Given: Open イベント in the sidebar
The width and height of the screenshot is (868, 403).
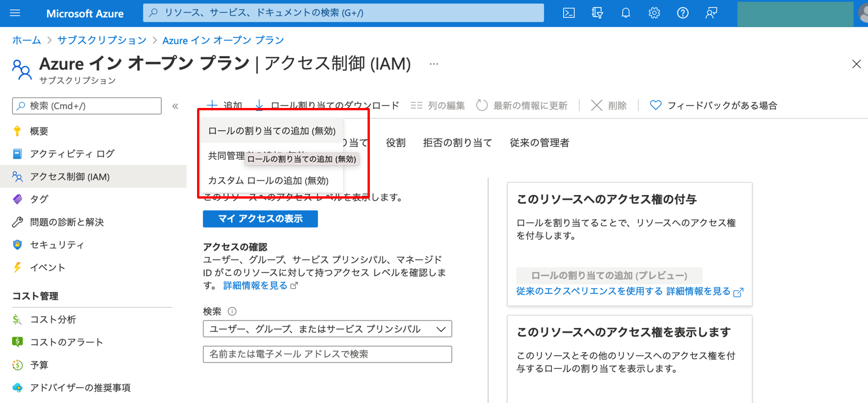Looking at the screenshot, I should (x=48, y=267).
